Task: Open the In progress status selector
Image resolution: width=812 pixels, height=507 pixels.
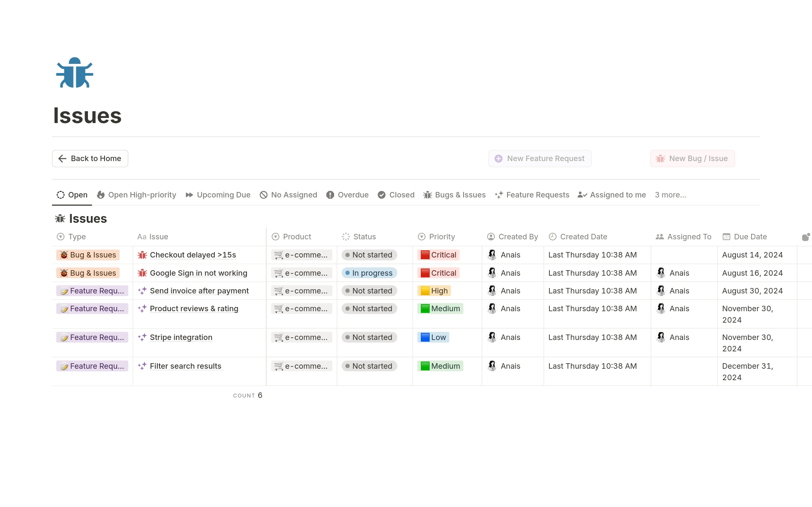Action: point(369,273)
